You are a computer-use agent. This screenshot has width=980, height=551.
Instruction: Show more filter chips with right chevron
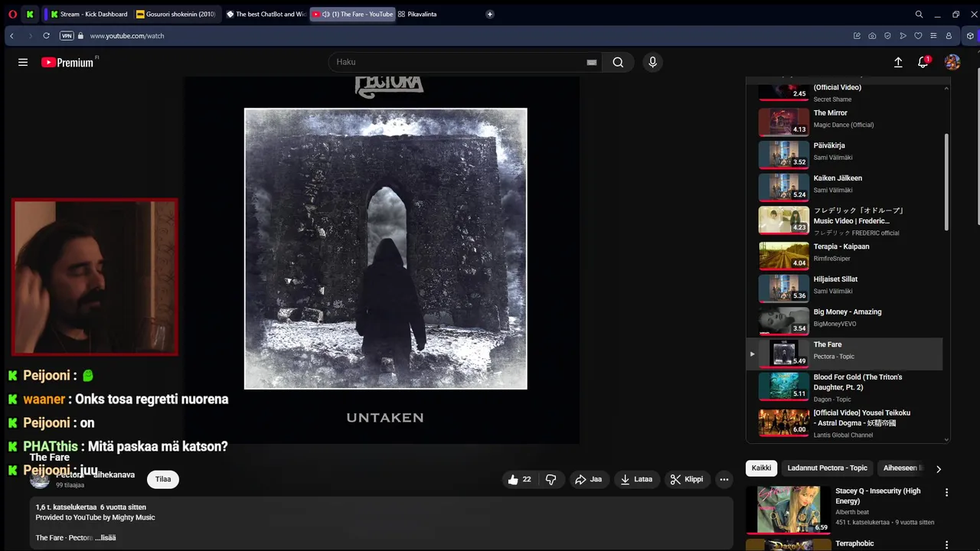point(939,468)
